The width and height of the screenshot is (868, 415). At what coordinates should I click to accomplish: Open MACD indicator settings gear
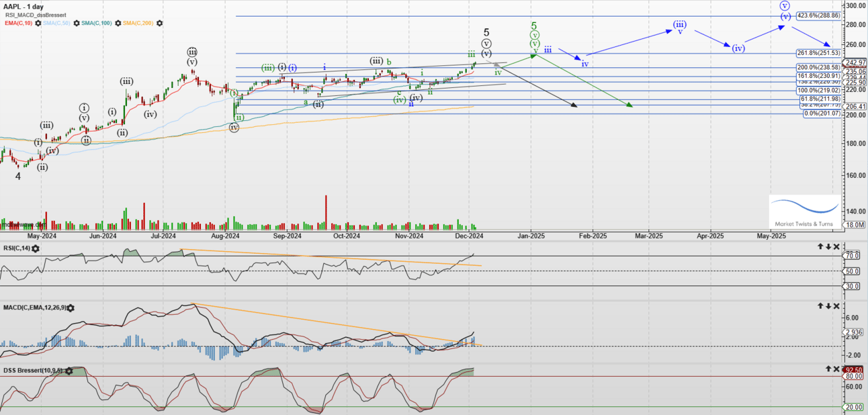click(71, 308)
